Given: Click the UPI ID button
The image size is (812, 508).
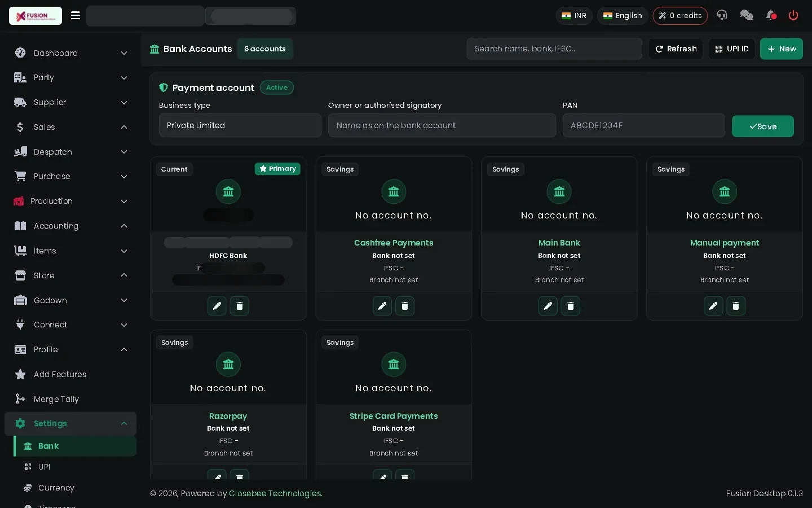Looking at the screenshot, I should pos(732,49).
